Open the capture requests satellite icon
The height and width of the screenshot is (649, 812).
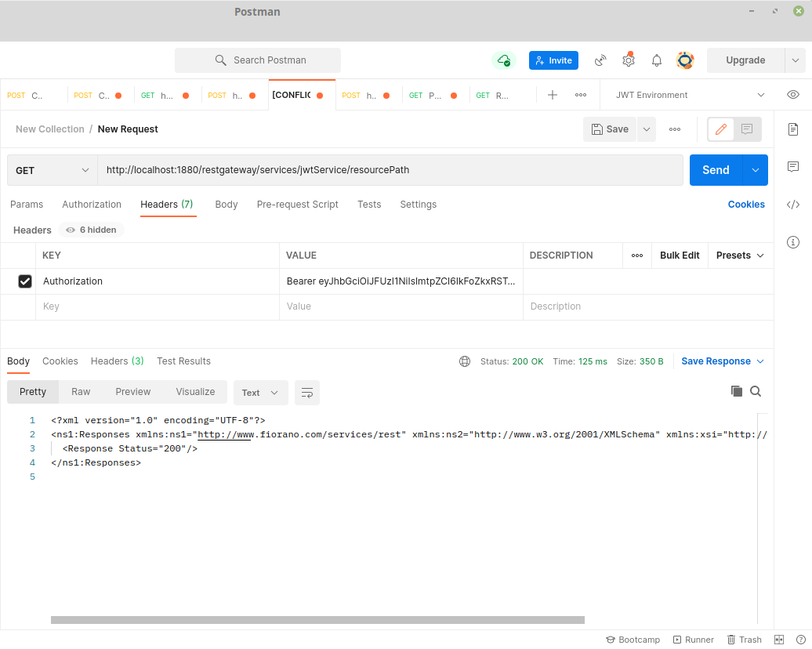600,60
